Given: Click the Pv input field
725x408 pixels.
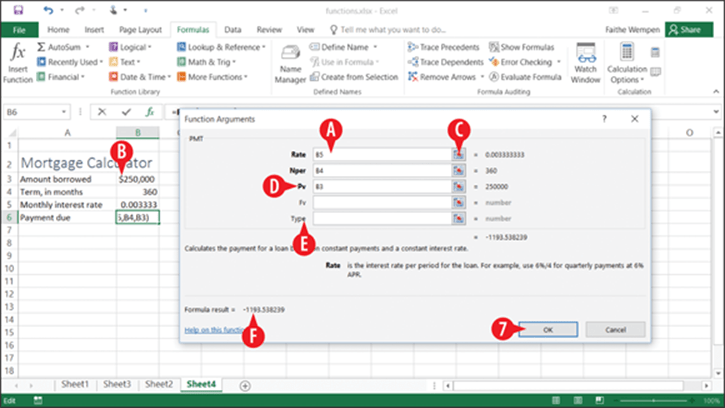Looking at the screenshot, I should pos(382,186).
